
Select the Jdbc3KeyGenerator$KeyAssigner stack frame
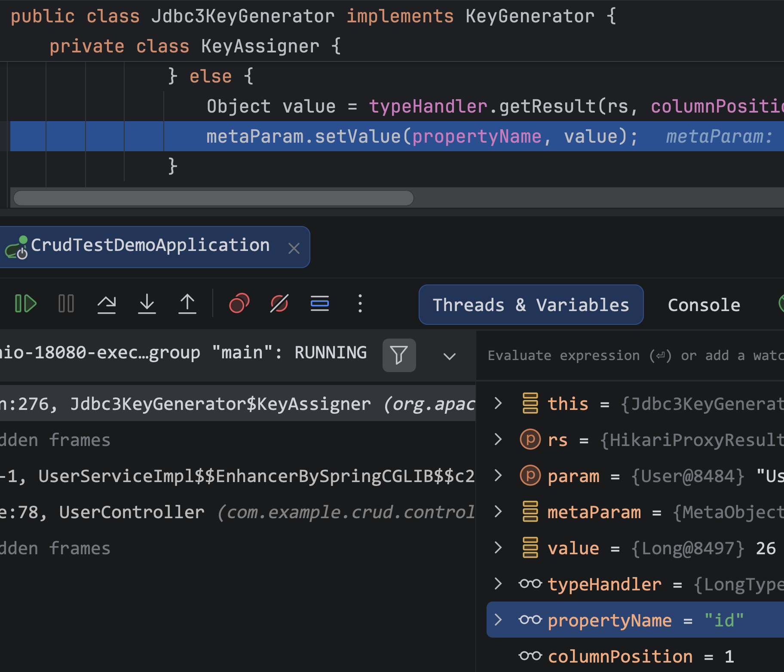(238, 403)
